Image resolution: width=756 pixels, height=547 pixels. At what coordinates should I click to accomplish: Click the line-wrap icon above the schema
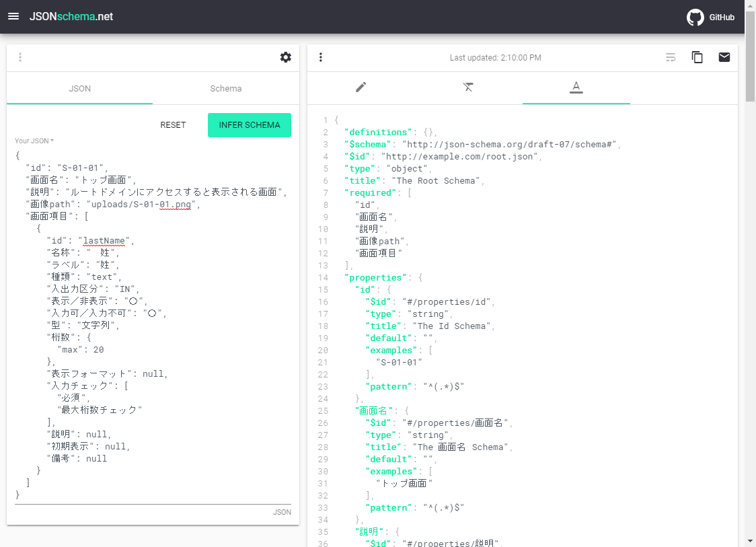[x=671, y=57]
